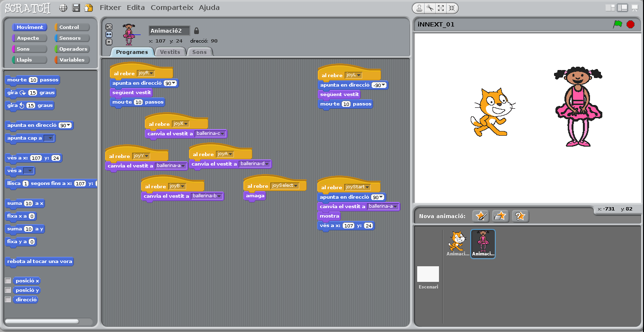Image resolution: width=644 pixels, height=332 pixels.
Task: Click the ballerina sprite on the stage
Action: click(578, 106)
